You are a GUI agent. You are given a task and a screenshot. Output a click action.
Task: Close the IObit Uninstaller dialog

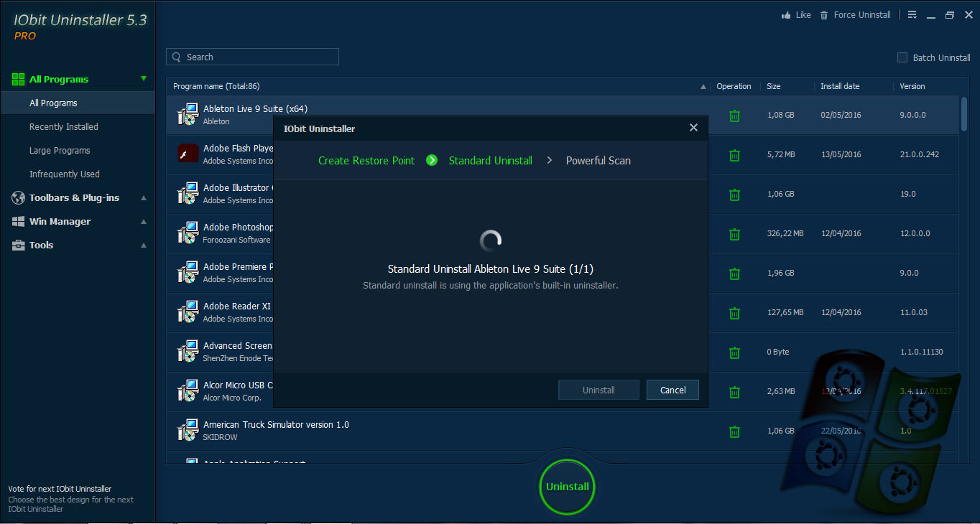(693, 128)
